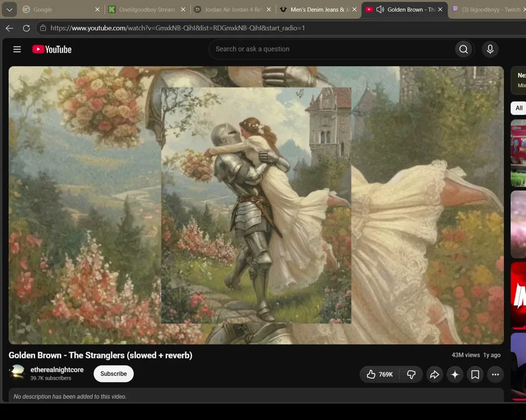Close the Google tab
Image resolution: width=526 pixels, height=420 pixels.
(97, 10)
